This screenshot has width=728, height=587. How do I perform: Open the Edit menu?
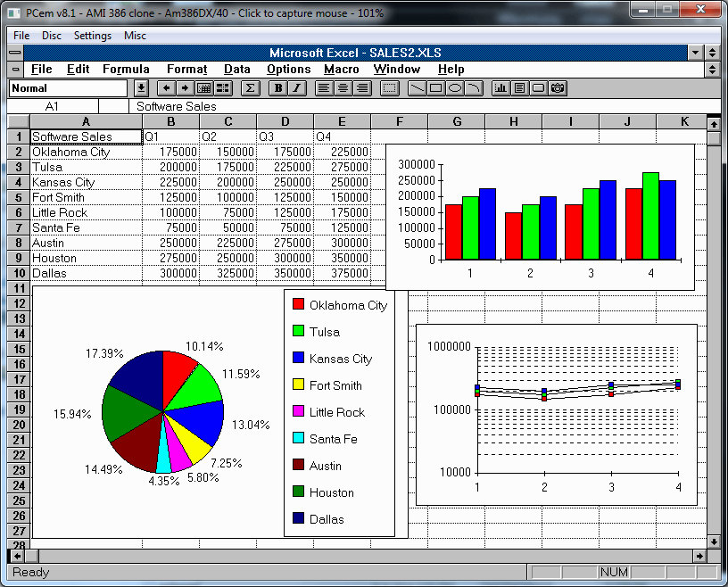(x=78, y=70)
